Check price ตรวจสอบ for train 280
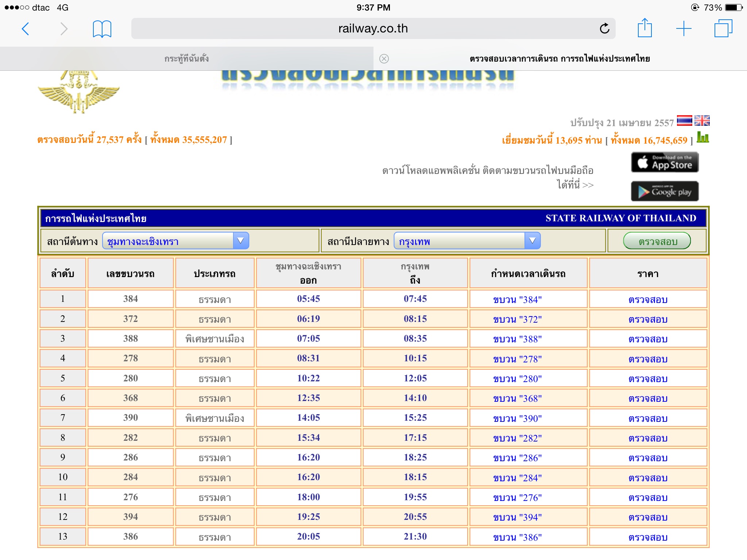The image size is (747, 560). click(x=648, y=379)
